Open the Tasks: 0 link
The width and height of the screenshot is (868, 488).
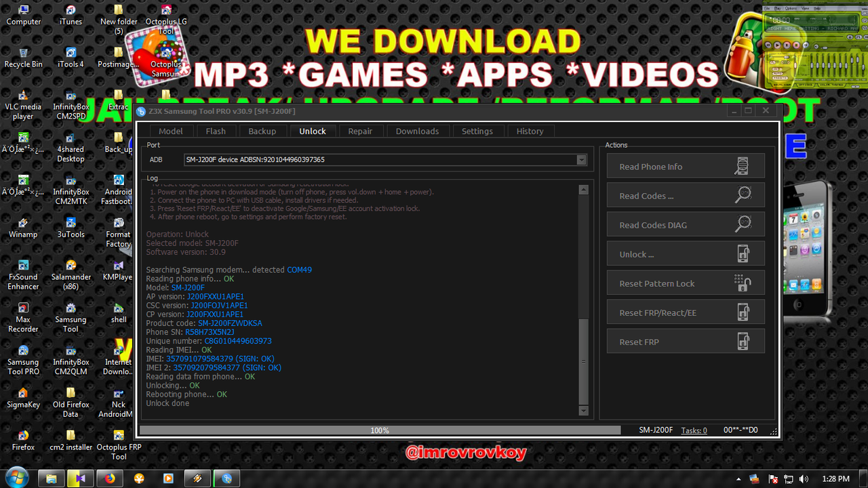pos(694,430)
